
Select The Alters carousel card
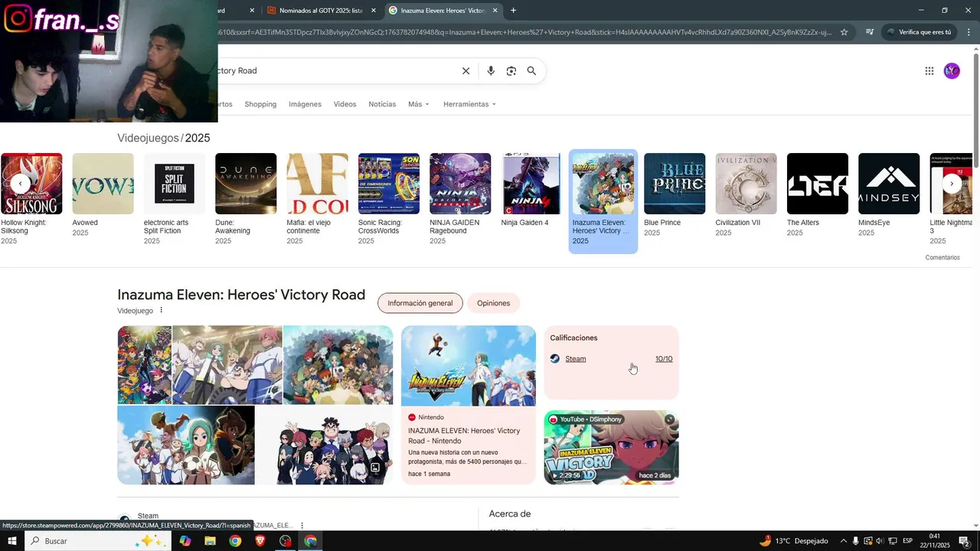[818, 194]
